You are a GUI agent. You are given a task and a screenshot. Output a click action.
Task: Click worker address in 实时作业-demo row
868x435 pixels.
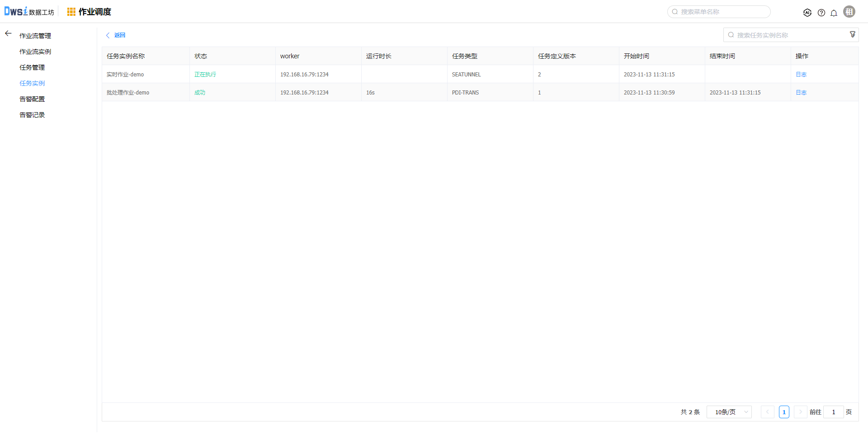click(x=304, y=75)
